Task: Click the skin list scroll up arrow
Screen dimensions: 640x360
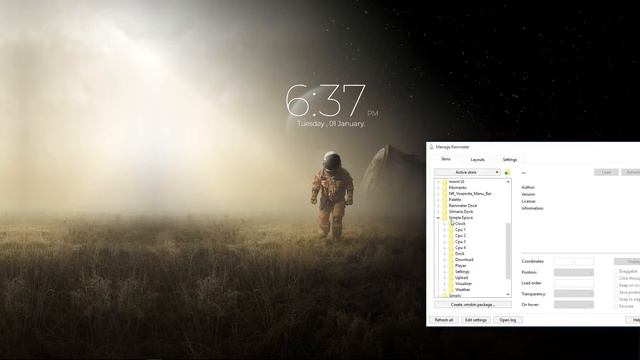Action: point(508,182)
